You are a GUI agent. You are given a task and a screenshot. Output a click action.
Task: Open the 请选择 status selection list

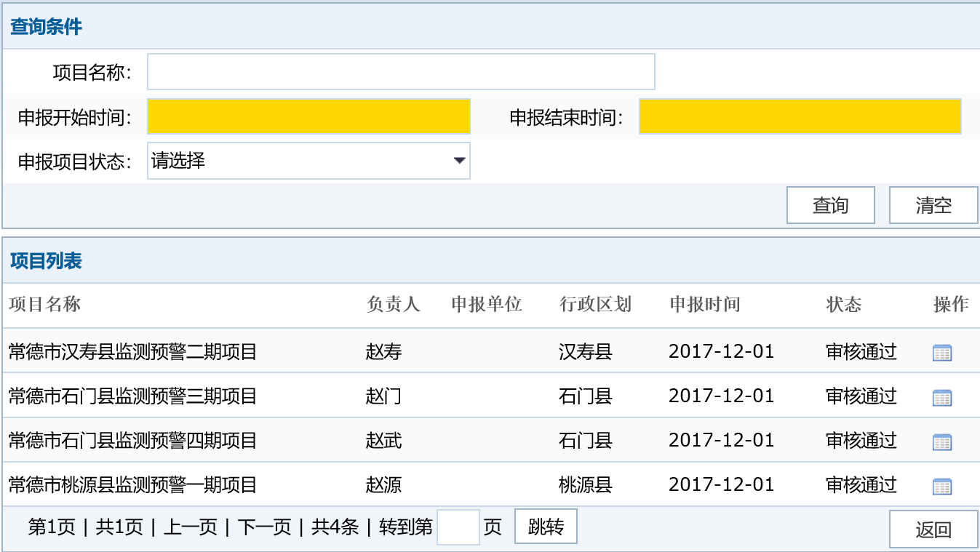(306, 161)
